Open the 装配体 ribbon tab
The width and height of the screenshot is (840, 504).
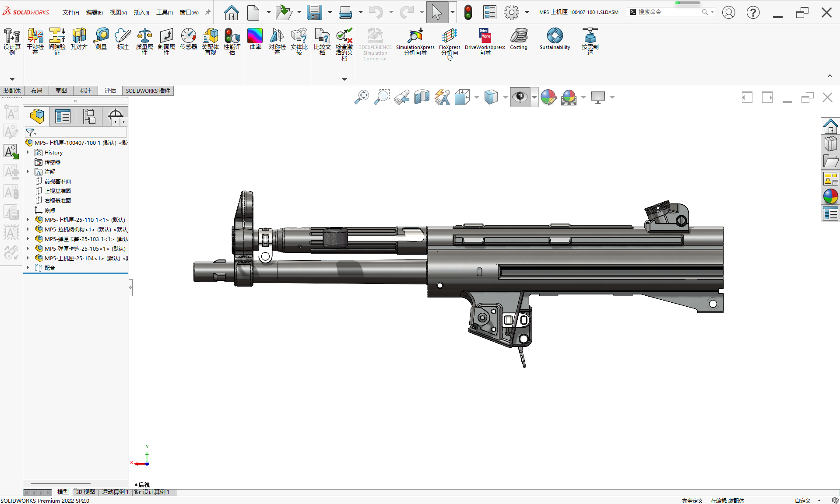pos(12,91)
